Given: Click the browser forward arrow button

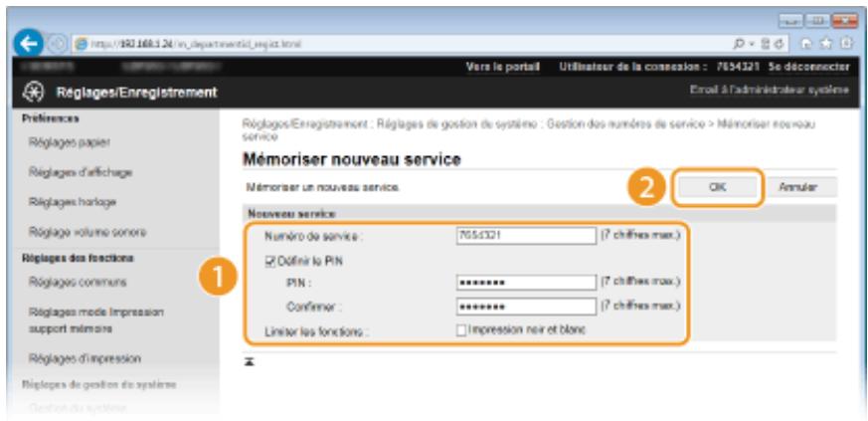Looking at the screenshot, I should tap(58, 45).
